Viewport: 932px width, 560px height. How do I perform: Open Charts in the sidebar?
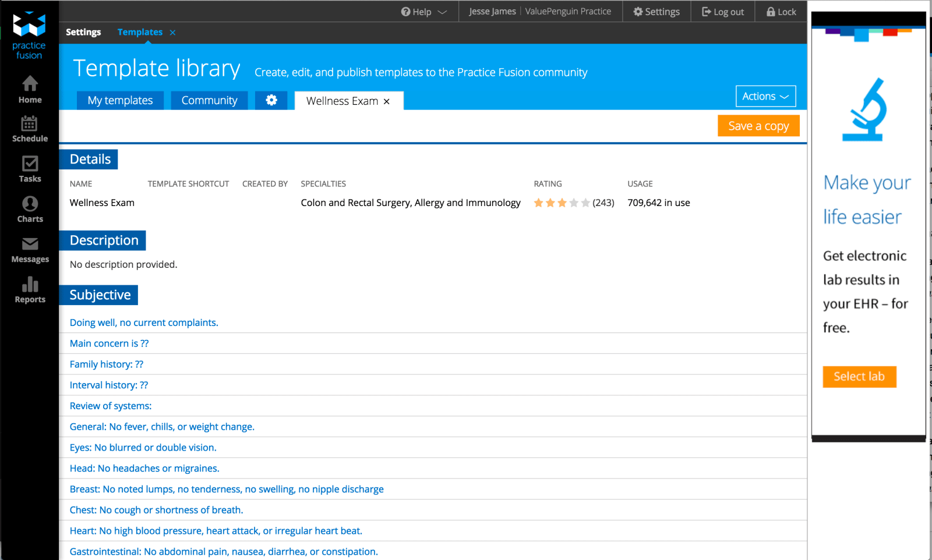30,210
